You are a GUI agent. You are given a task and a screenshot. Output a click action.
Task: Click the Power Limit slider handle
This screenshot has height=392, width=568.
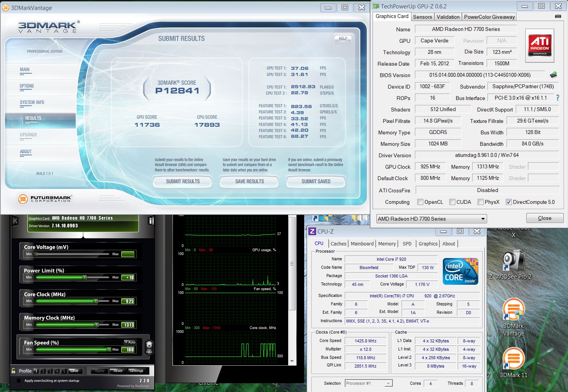click(x=84, y=277)
